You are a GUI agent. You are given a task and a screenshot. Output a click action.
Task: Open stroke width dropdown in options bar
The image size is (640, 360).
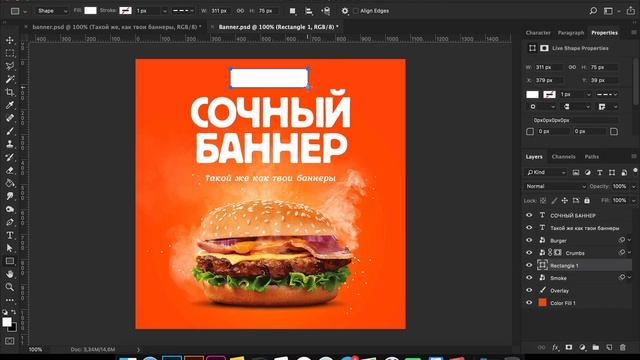(164, 11)
